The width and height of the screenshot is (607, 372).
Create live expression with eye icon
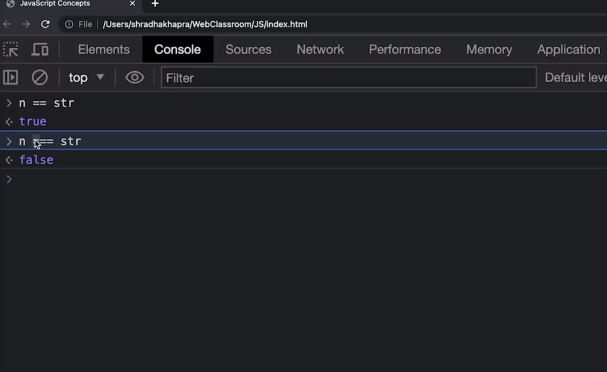[x=134, y=77]
